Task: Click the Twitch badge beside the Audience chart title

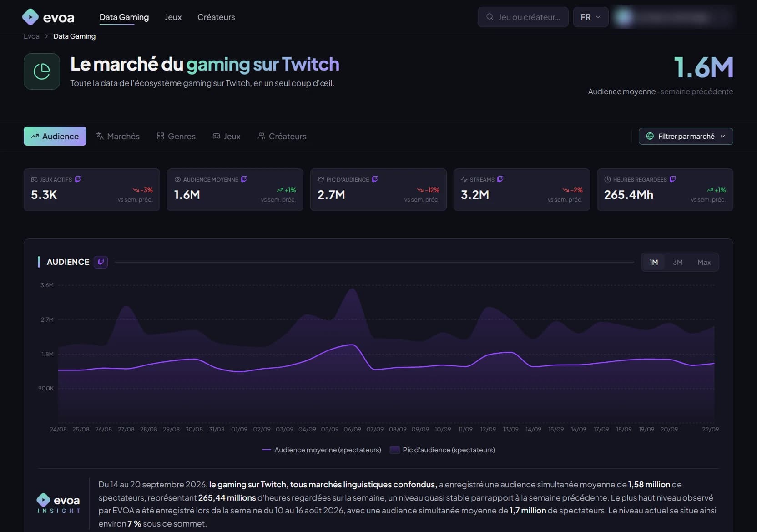Action: pos(101,262)
